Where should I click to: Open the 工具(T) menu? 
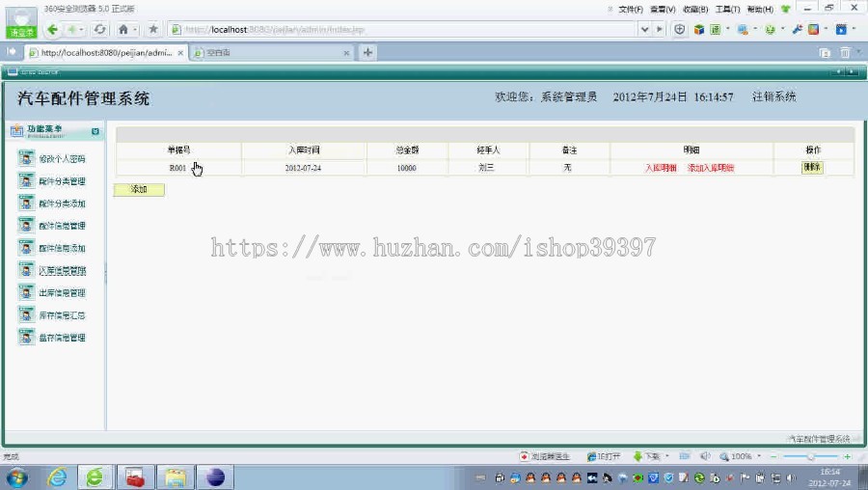tap(727, 10)
